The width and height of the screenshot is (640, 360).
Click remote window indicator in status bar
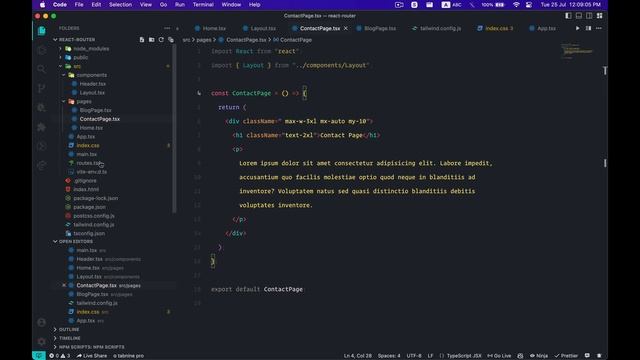point(39,356)
